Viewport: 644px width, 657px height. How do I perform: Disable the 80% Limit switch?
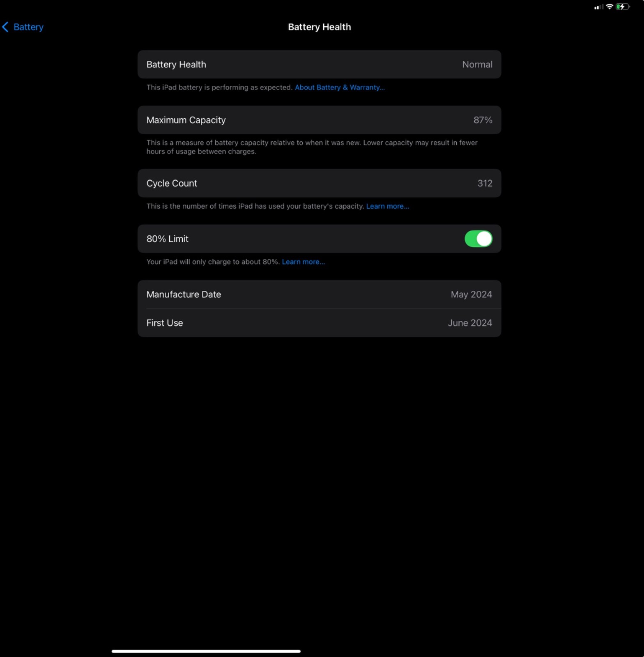478,239
